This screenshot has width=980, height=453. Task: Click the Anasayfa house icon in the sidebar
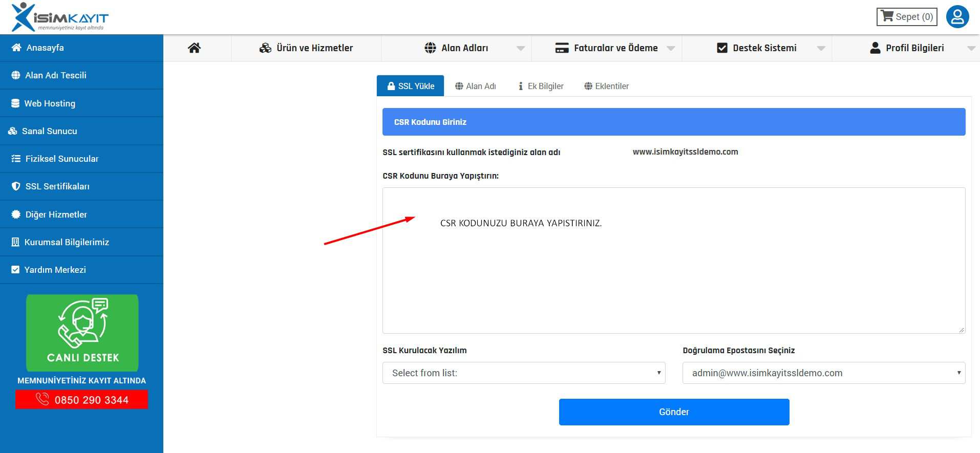pos(16,48)
